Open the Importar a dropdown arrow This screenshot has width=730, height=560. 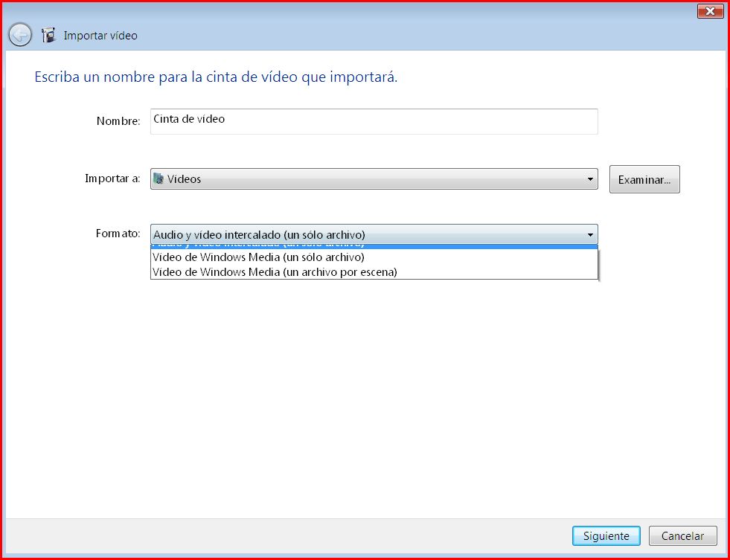[590, 179]
